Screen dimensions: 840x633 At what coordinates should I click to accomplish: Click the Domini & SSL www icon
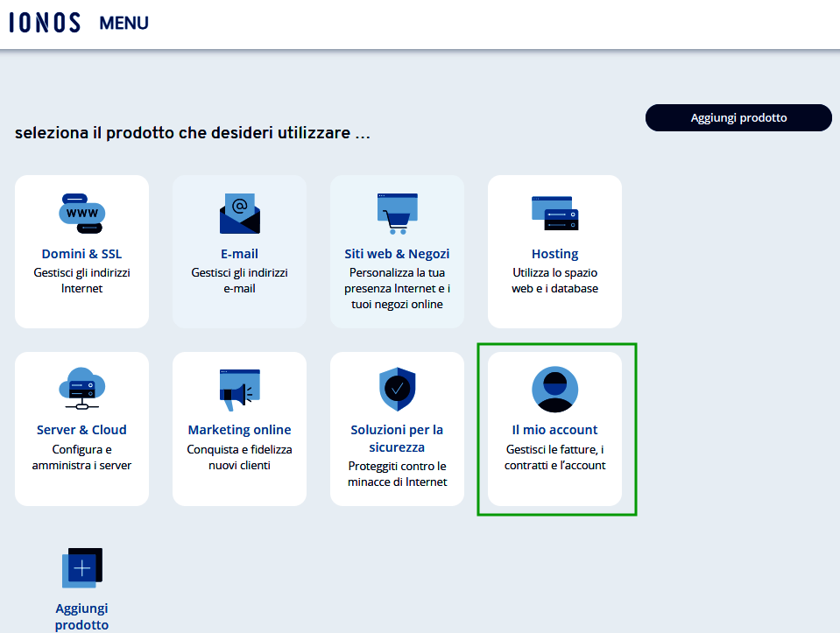pos(81,213)
